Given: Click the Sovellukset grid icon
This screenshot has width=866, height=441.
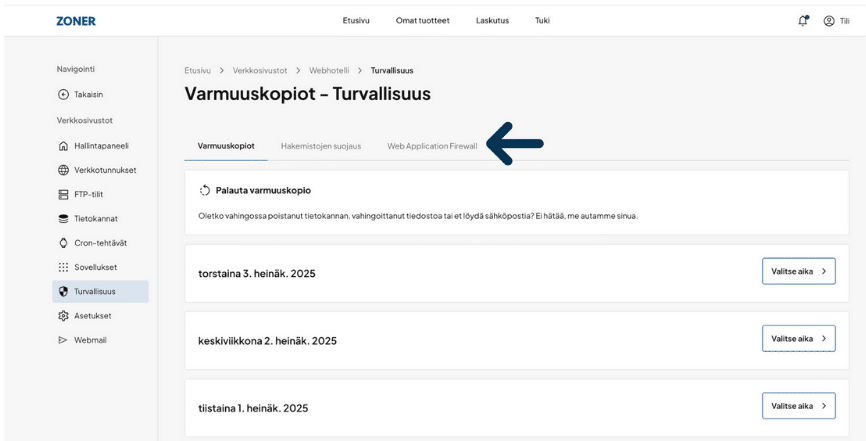Looking at the screenshot, I should [x=64, y=267].
